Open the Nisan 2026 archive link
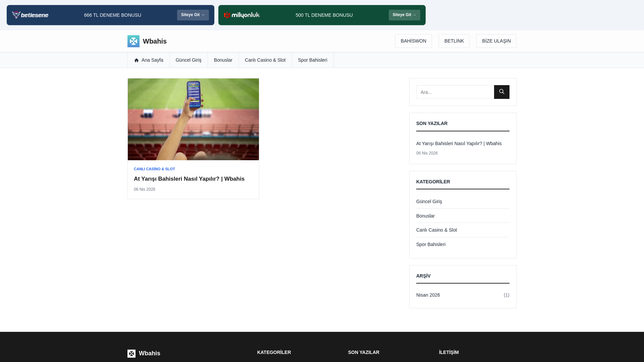 tap(428, 295)
